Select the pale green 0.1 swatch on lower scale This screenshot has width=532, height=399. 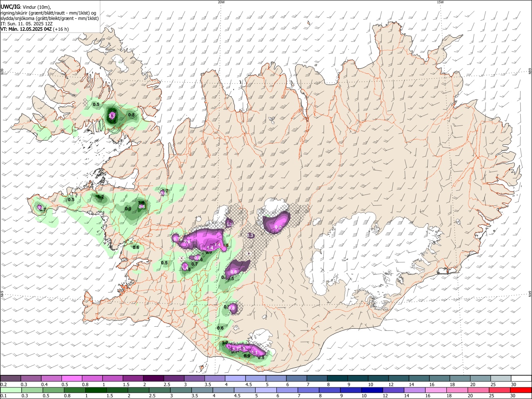pos(10,390)
